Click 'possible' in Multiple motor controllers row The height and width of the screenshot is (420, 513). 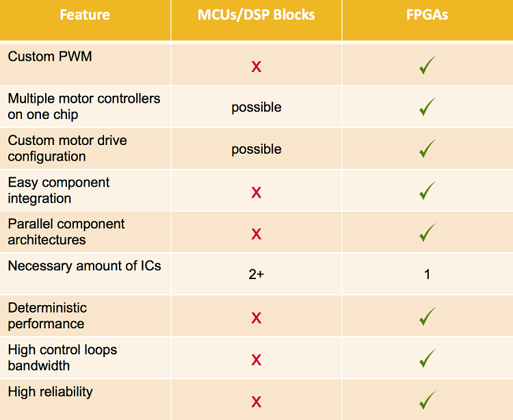[256, 107]
